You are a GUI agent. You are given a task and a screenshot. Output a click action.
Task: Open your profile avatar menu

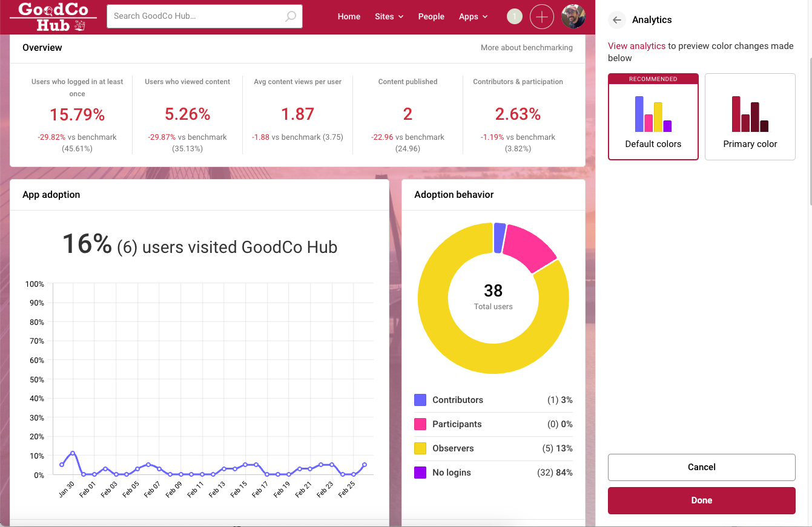pyautogui.click(x=573, y=16)
